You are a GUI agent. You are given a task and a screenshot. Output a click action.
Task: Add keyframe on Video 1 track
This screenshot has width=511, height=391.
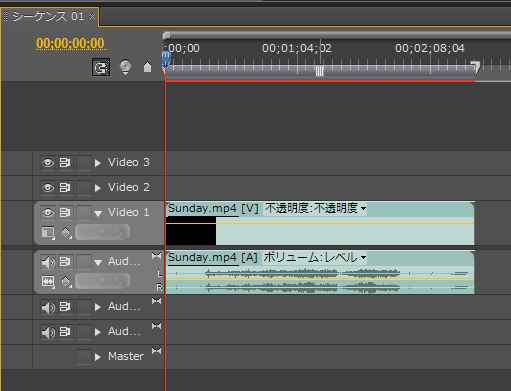pos(102,232)
